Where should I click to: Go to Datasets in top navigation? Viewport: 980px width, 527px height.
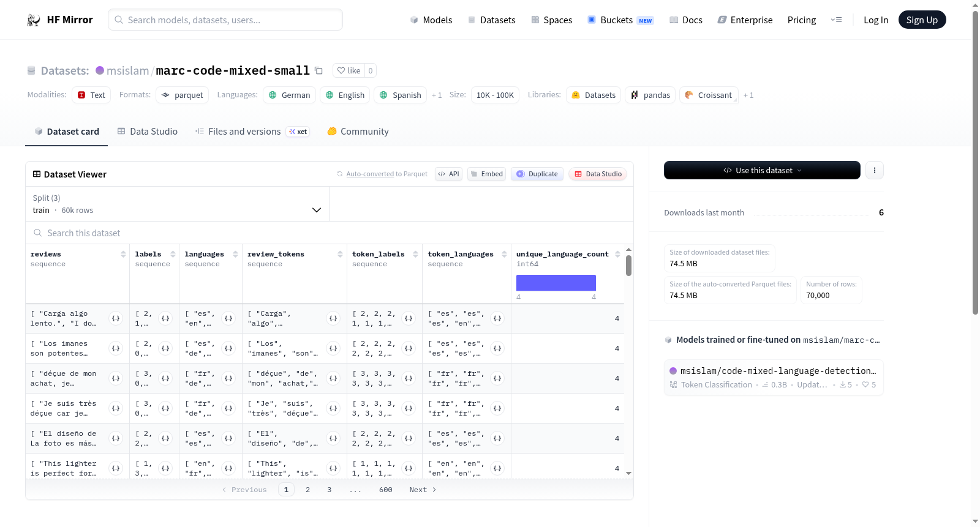(x=491, y=20)
